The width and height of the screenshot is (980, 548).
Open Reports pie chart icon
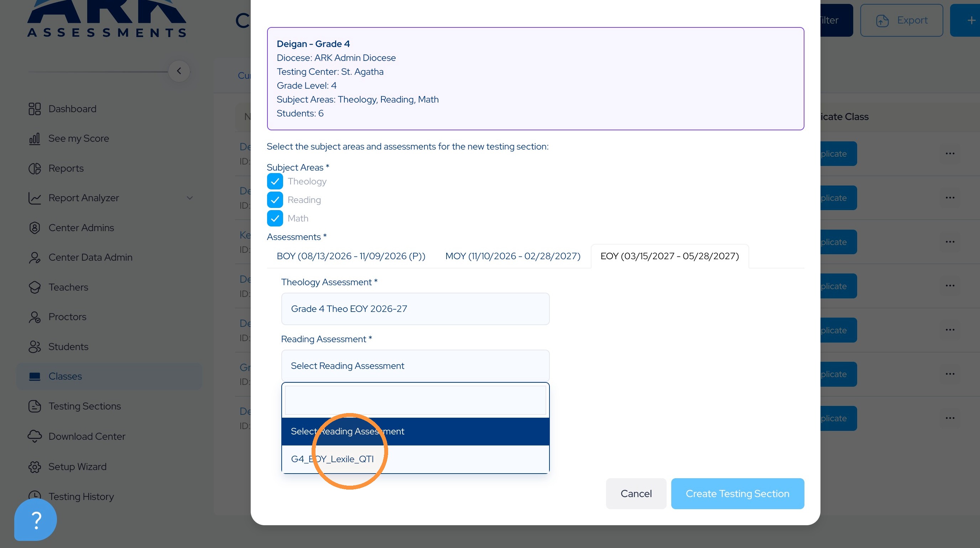pos(35,168)
